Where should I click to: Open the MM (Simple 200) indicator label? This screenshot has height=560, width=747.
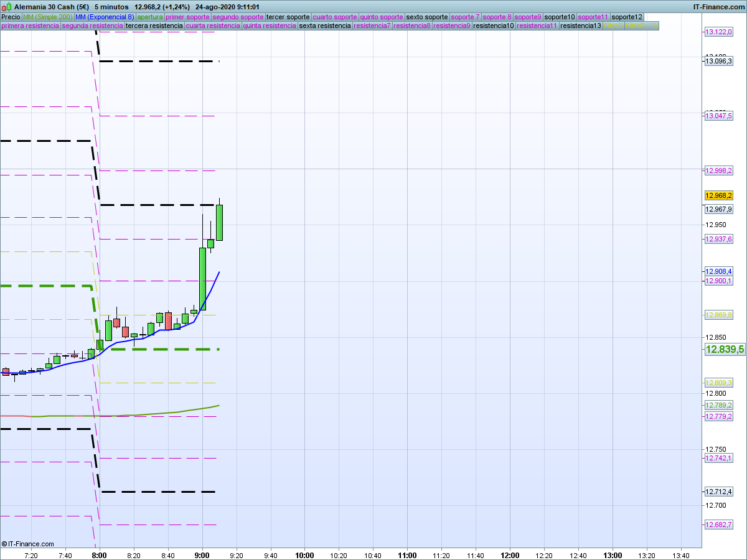[47, 17]
